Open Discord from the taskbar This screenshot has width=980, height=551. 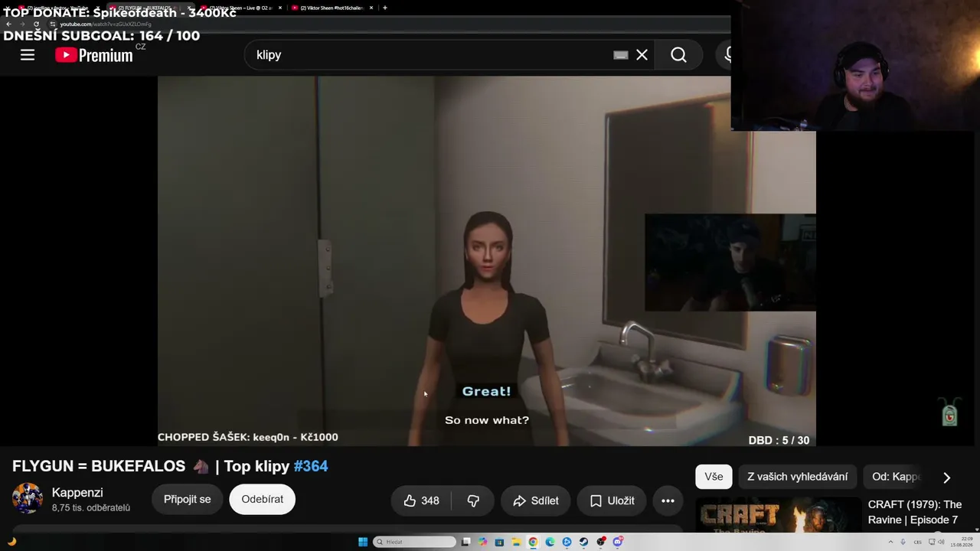tap(617, 542)
